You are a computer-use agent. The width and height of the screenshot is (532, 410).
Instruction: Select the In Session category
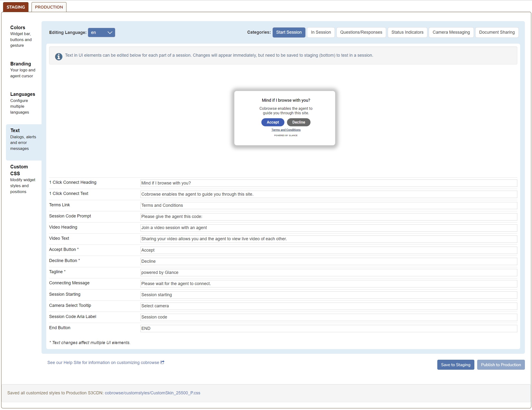pos(321,32)
